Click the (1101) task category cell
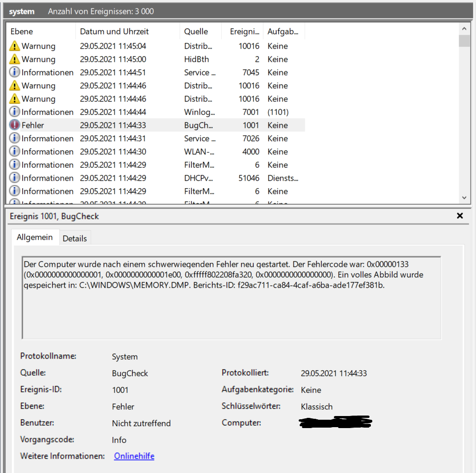The width and height of the screenshot is (476, 473). (278, 112)
